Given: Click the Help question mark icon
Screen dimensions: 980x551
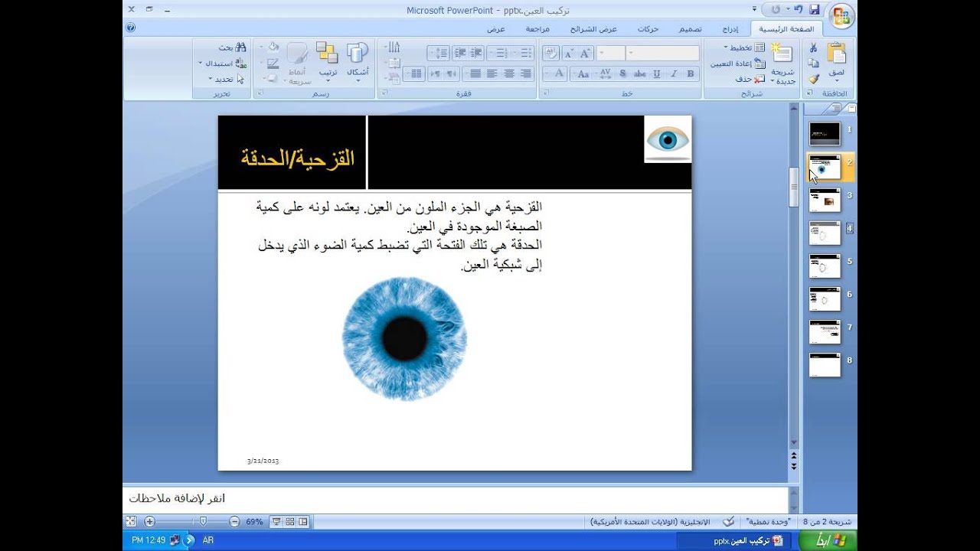Looking at the screenshot, I should click(130, 28).
